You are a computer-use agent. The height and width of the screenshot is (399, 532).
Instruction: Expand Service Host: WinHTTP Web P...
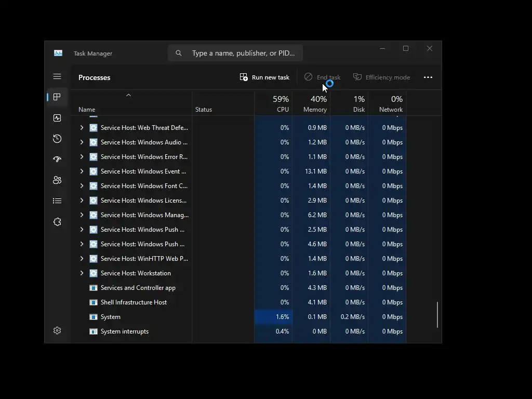[x=82, y=259]
